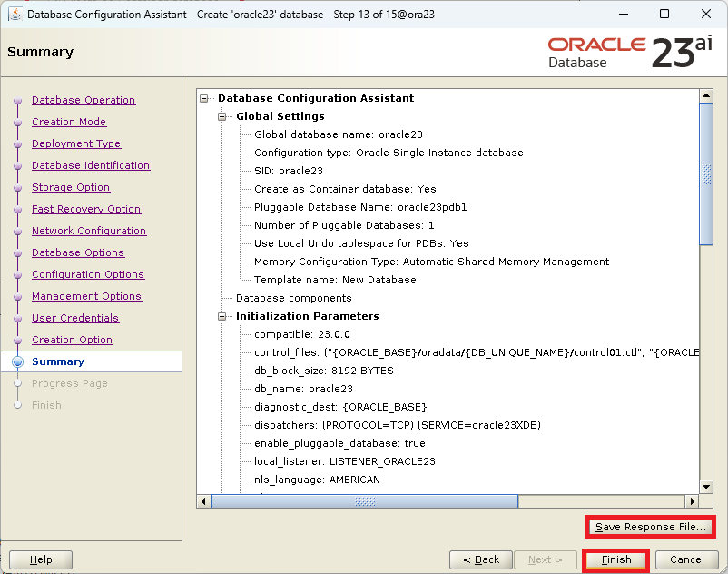Navigate to Network Configuration step

pyautogui.click(x=89, y=231)
